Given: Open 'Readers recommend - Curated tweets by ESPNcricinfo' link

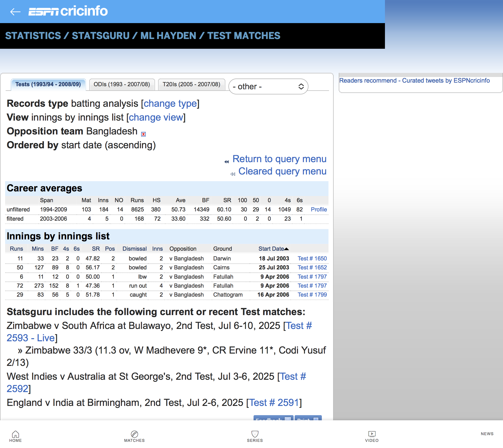Looking at the screenshot, I should (414, 80).
